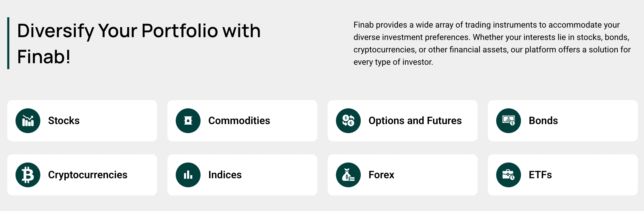Click the Commodities oil barrel icon

tap(188, 121)
